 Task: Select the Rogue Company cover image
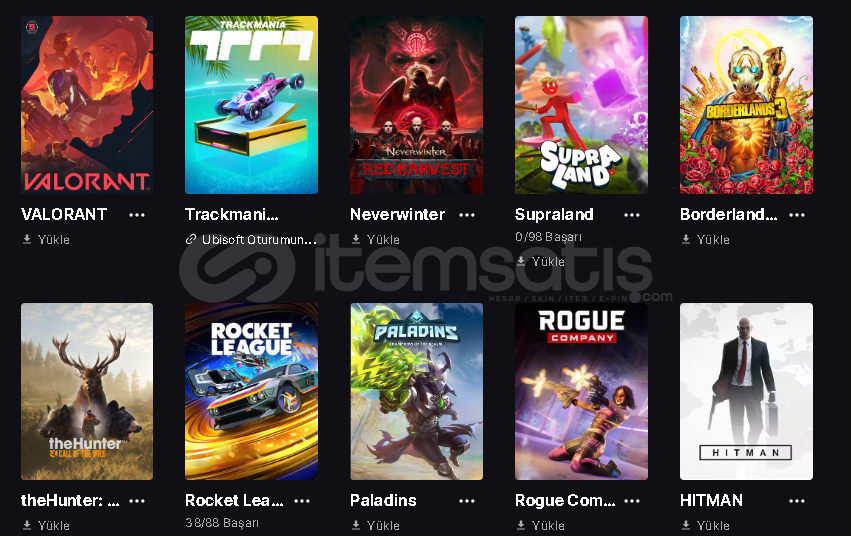(x=581, y=391)
